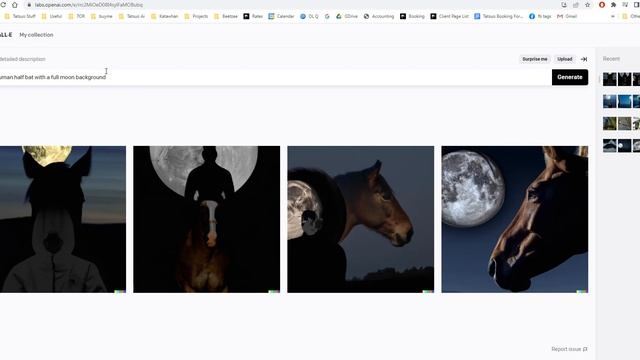Open the fb tags bookmark

[x=540, y=16]
